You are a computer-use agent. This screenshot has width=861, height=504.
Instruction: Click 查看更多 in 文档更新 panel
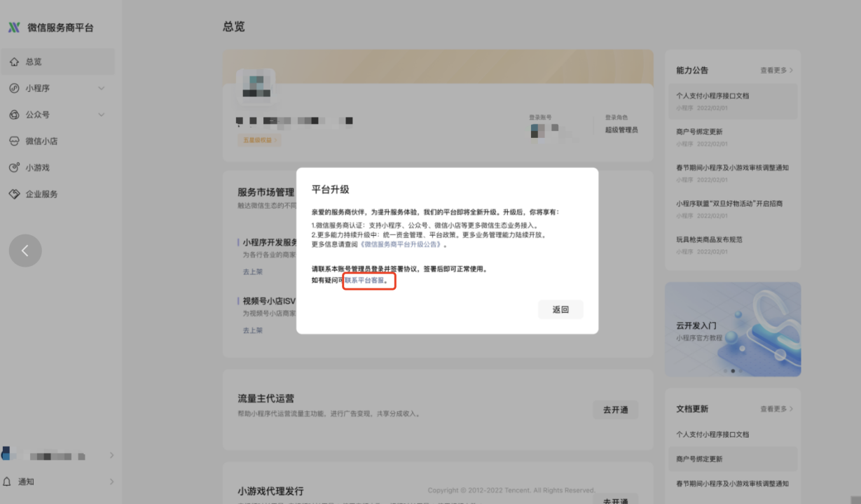777,409
